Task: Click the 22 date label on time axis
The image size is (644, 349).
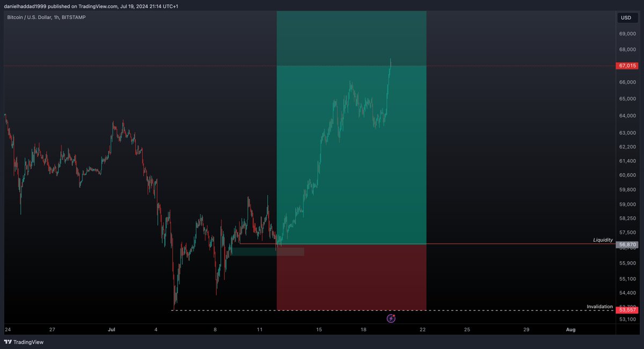Action: [x=423, y=329]
